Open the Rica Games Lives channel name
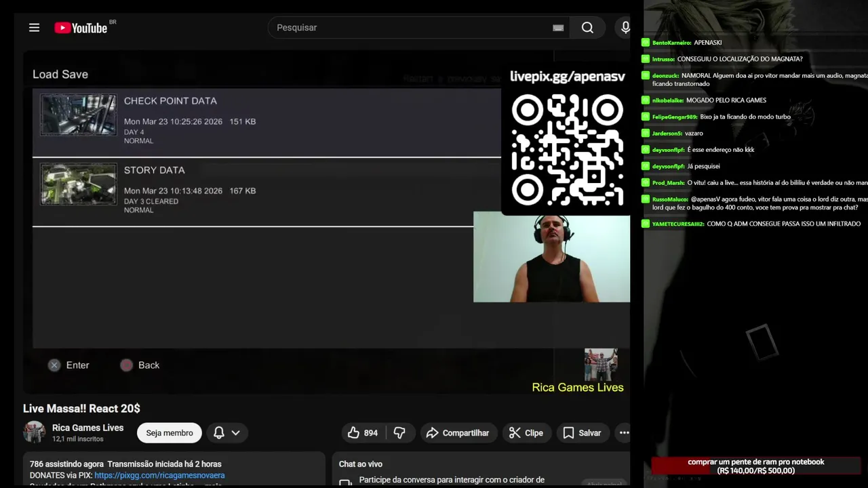This screenshot has width=868, height=488. 87,428
